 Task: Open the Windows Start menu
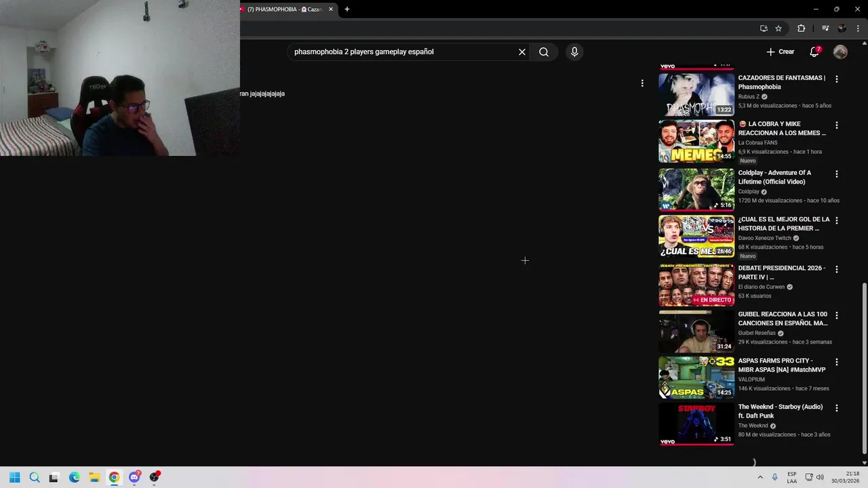(15, 477)
